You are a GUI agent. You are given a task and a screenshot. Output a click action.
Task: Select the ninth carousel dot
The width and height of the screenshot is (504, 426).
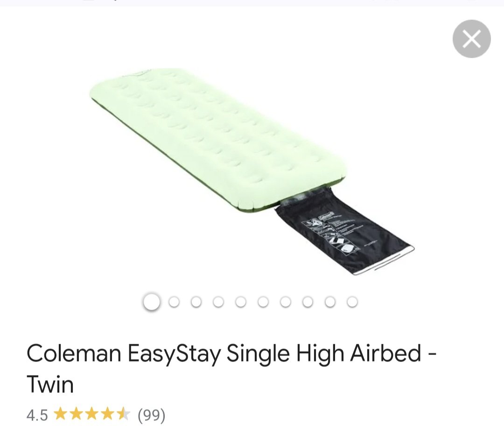(x=330, y=302)
